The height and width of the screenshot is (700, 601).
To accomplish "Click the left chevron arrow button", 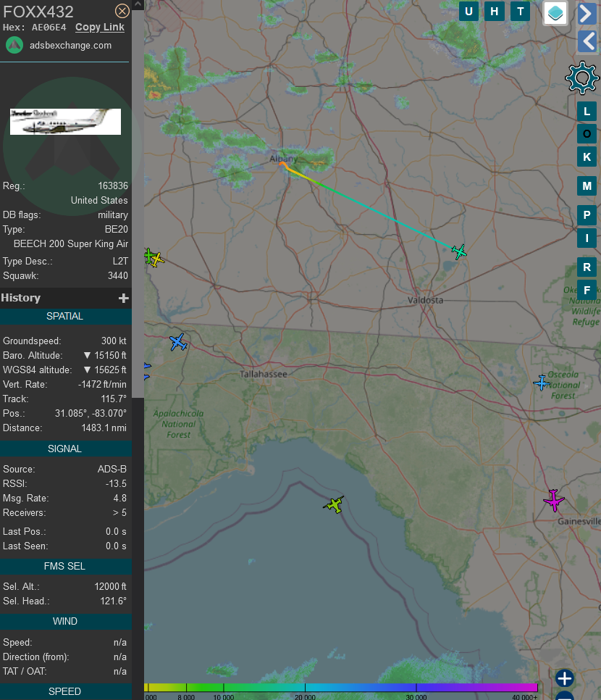I will [x=587, y=41].
